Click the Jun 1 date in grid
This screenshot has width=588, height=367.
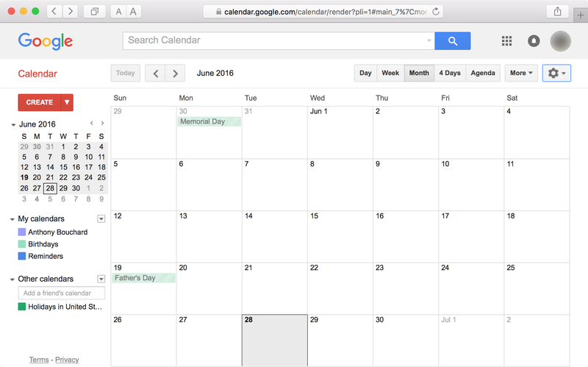pyautogui.click(x=319, y=111)
